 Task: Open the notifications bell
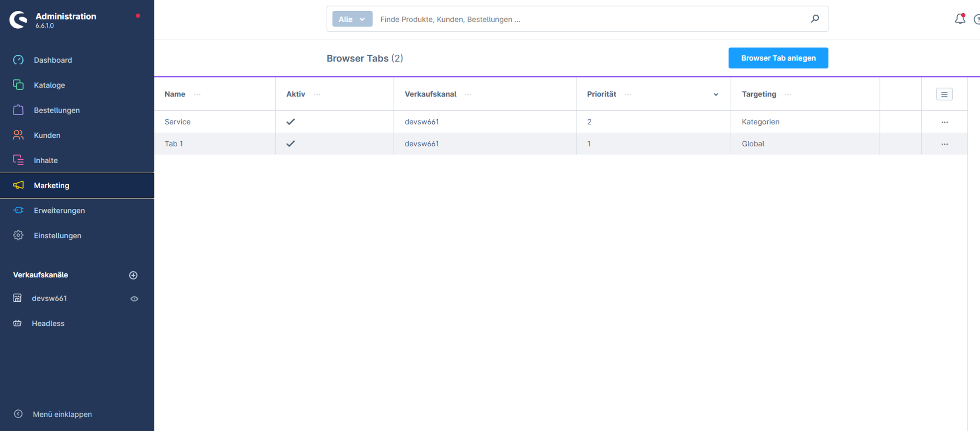[x=960, y=19]
